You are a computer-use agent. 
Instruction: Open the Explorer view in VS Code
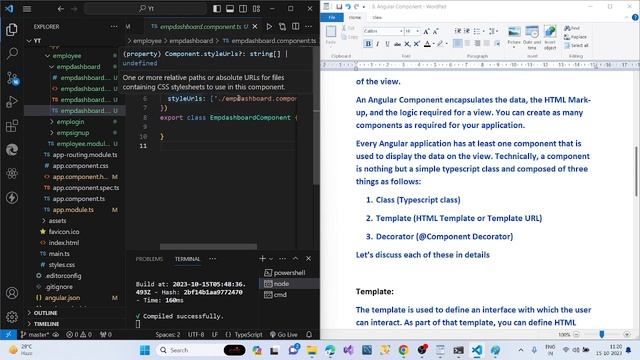pos(12,29)
